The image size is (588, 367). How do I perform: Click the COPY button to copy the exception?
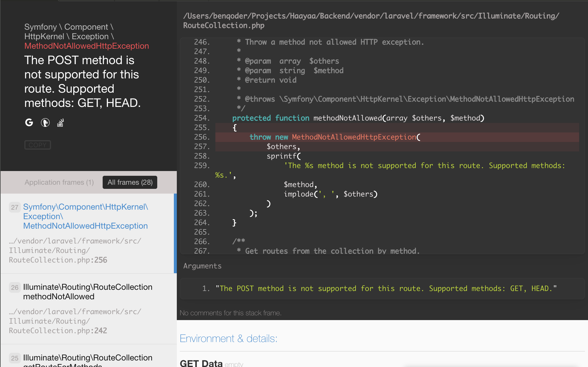click(37, 145)
